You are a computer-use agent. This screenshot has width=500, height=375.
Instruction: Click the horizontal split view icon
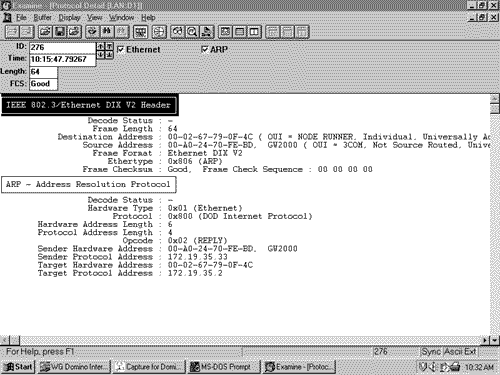[x=240, y=32]
